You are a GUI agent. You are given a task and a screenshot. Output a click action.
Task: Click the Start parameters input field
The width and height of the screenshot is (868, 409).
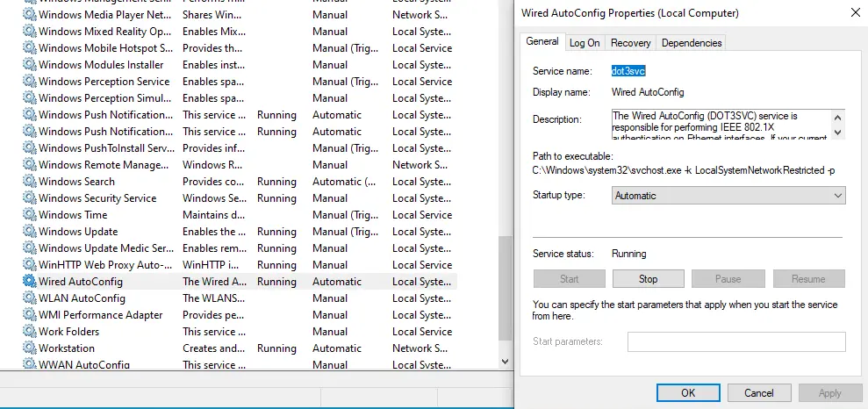click(x=736, y=341)
